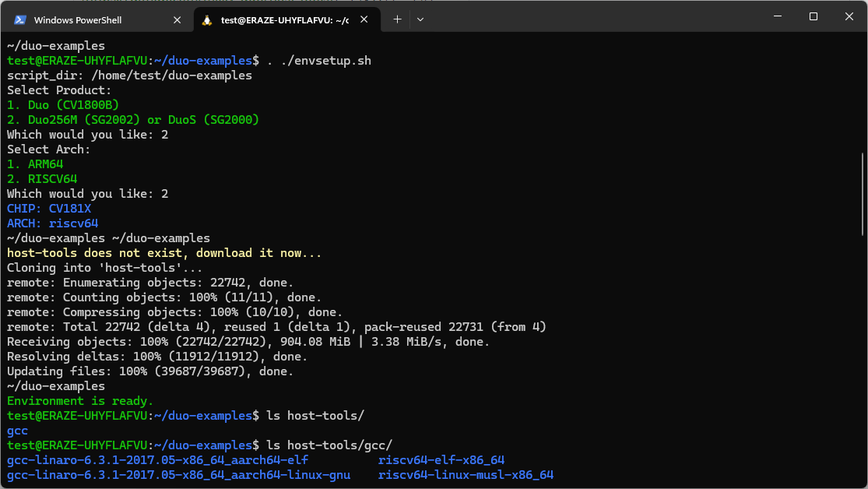Close the Windows PowerShell tab
The height and width of the screenshot is (489, 868).
coord(177,19)
